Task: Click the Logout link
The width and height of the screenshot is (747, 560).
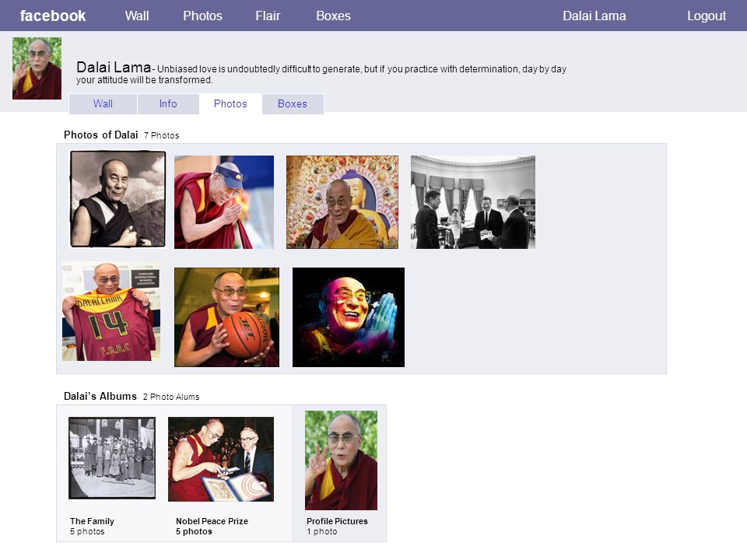Action: [706, 16]
